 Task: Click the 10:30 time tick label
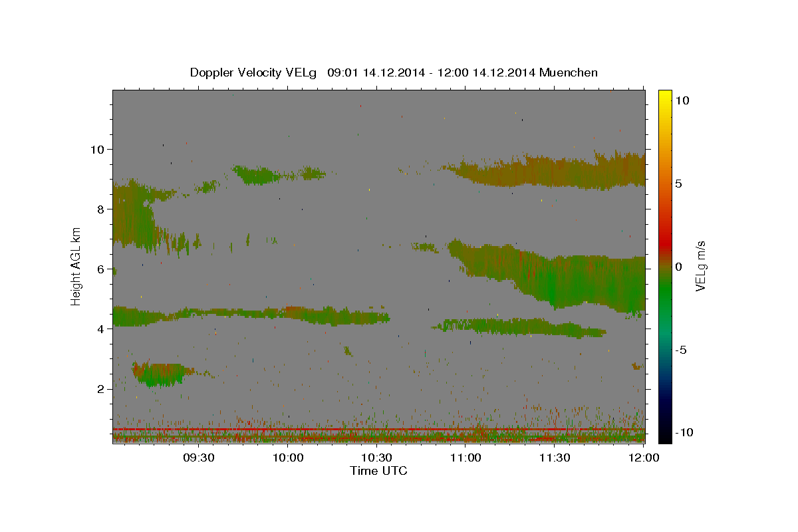376,458
